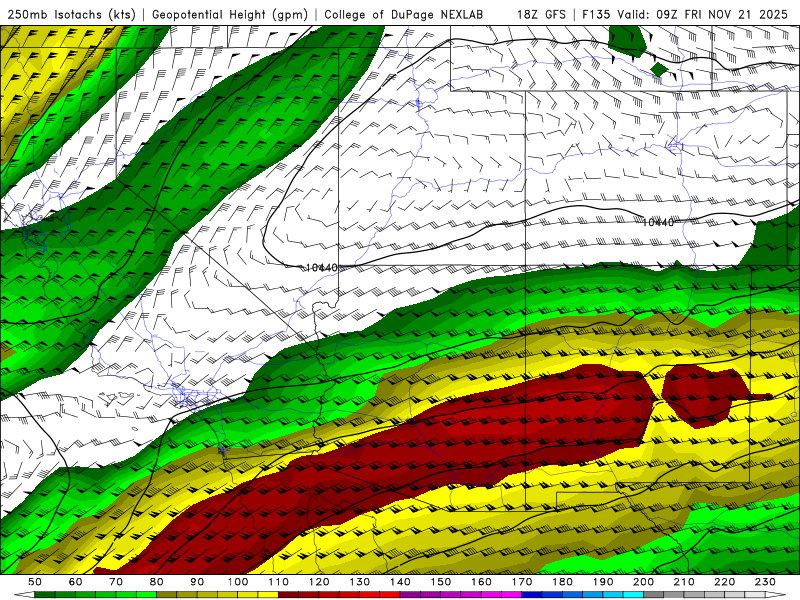Pick the cyan swatch just left of 200
The width and height of the screenshot is (800, 600).
click(633, 594)
